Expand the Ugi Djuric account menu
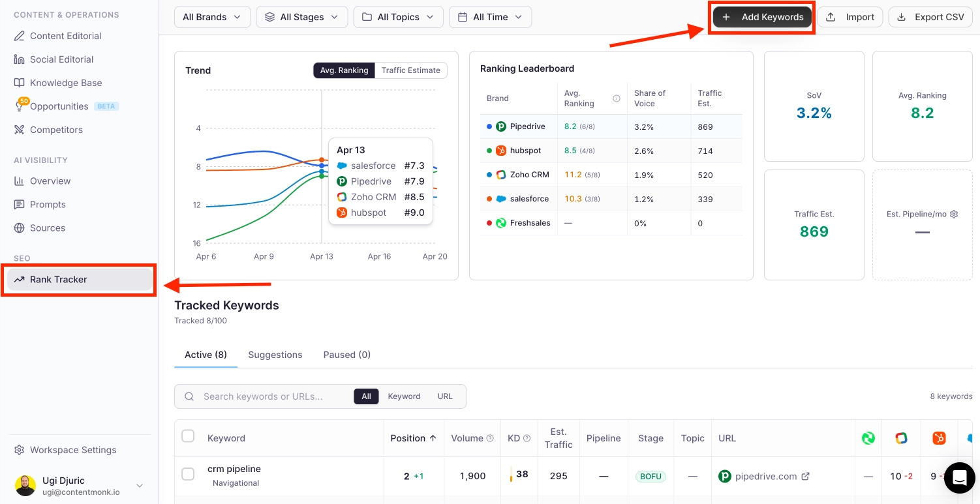The height and width of the screenshot is (504, 980). coord(139,486)
